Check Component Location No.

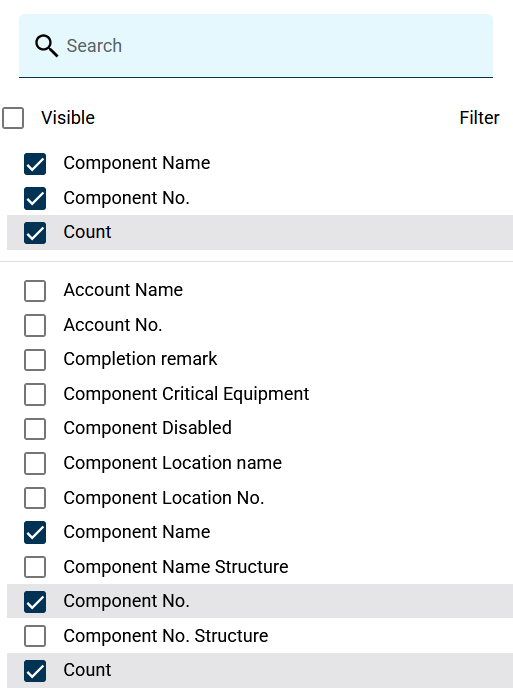(35, 498)
